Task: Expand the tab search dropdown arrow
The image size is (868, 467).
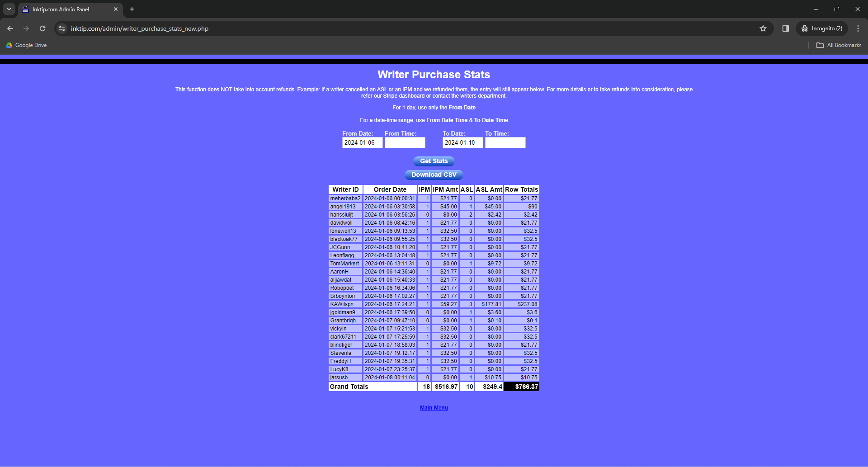Action: click(x=9, y=9)
